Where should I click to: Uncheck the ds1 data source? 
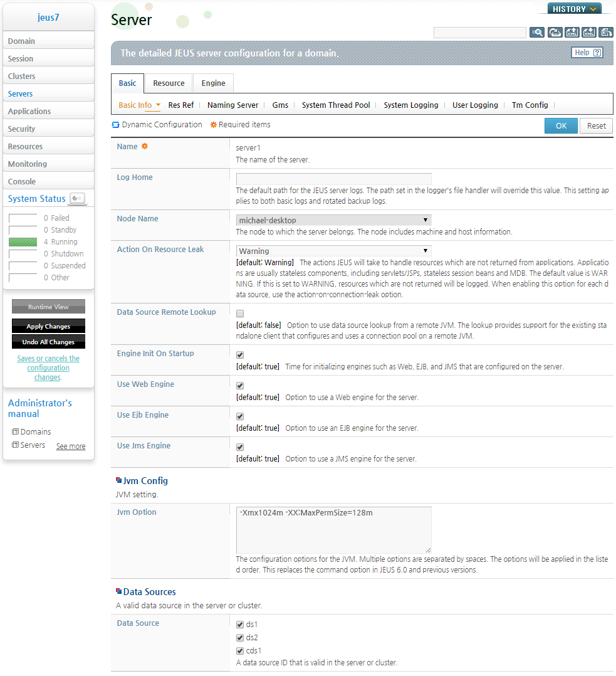click(240, 625)
